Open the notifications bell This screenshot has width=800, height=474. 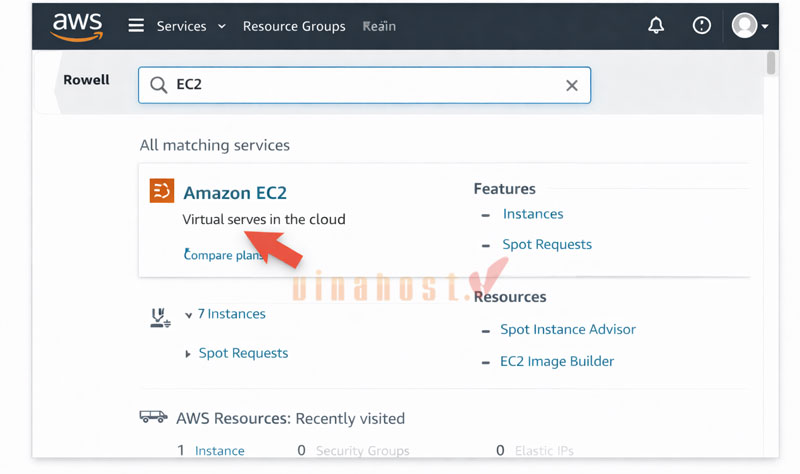click(656, 25)
